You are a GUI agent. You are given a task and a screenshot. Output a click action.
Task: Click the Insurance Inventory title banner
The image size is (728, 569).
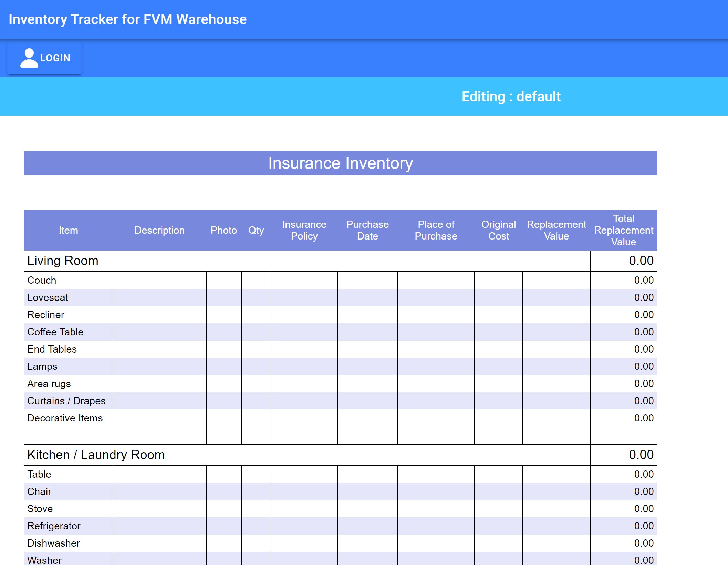coord(341,163)
